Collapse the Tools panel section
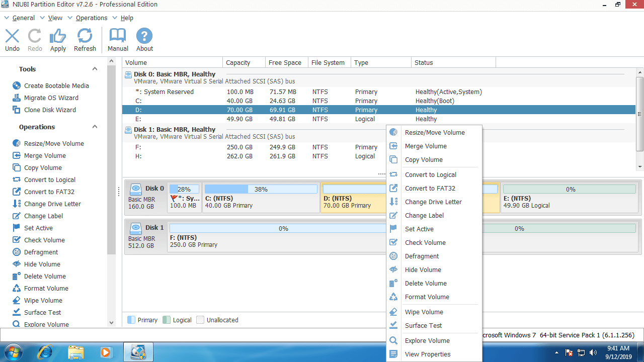The image size is (644, 362). click(95, 69)
